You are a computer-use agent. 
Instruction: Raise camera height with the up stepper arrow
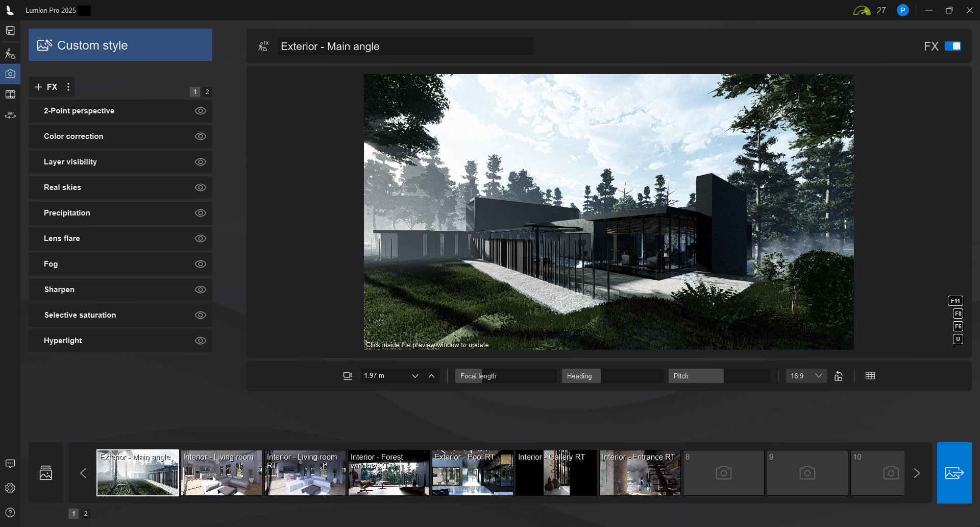point(431,376)
